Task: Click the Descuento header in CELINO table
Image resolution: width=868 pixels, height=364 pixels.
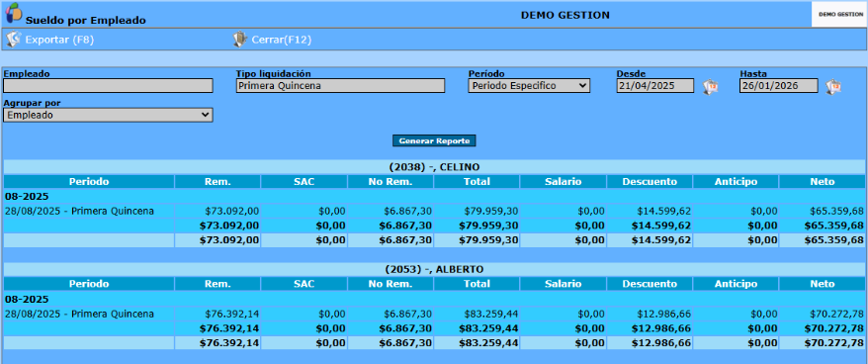Action: click(650, 182)
